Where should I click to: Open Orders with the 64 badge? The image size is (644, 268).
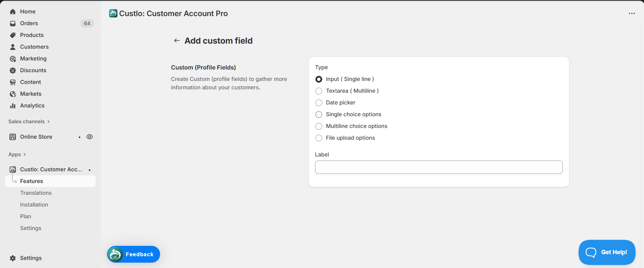point(29,24)
